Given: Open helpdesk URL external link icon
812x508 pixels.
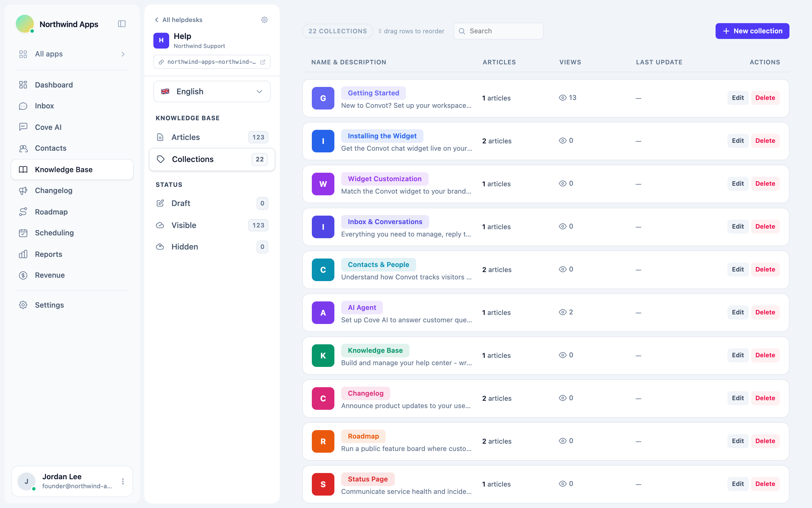Looking at the screenshot, I should [263, 62].
